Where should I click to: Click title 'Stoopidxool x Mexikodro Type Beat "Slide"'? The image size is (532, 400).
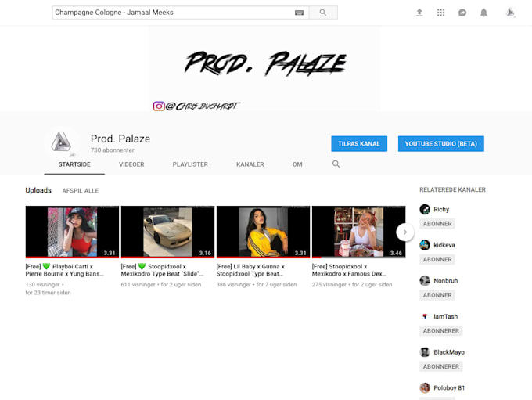pyautogui.click(x=162, y=270)
